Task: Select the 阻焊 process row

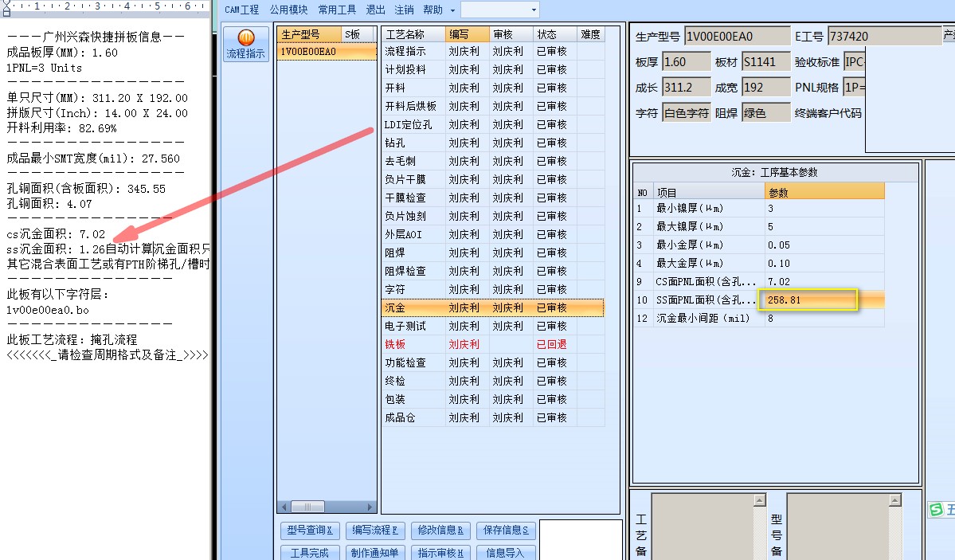Action: (493, 253)
